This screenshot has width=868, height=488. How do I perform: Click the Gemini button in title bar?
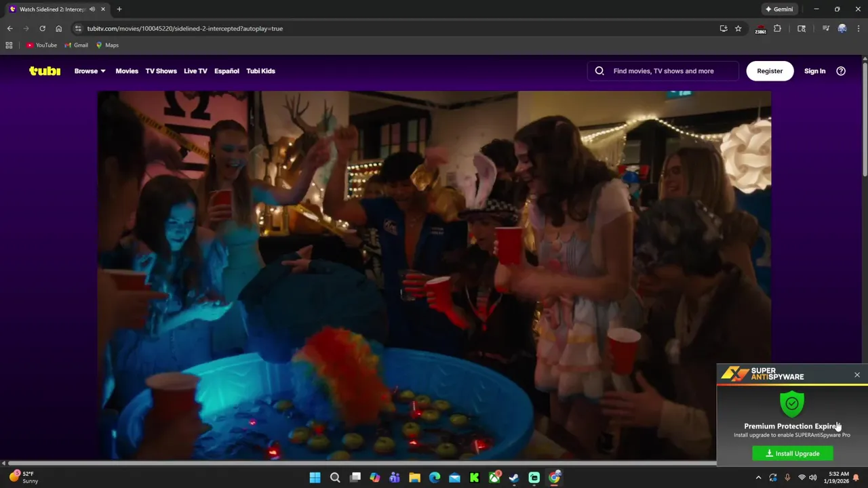click(778, 9)
